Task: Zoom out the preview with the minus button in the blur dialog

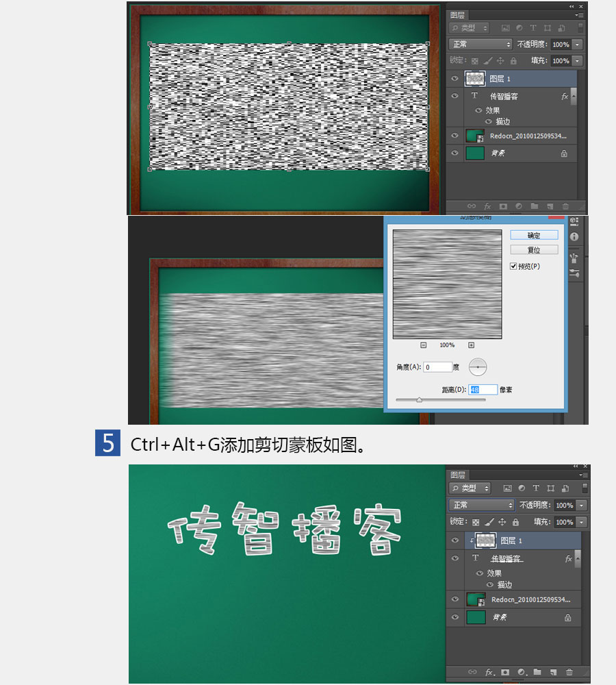Action: pos(423,345)
